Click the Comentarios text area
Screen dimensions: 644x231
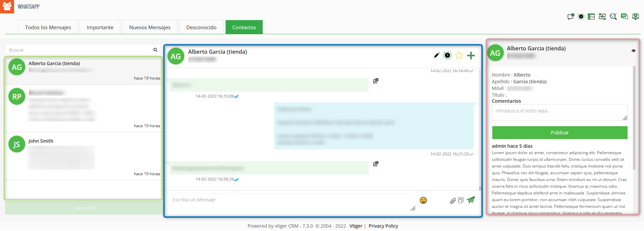(560, 112)
